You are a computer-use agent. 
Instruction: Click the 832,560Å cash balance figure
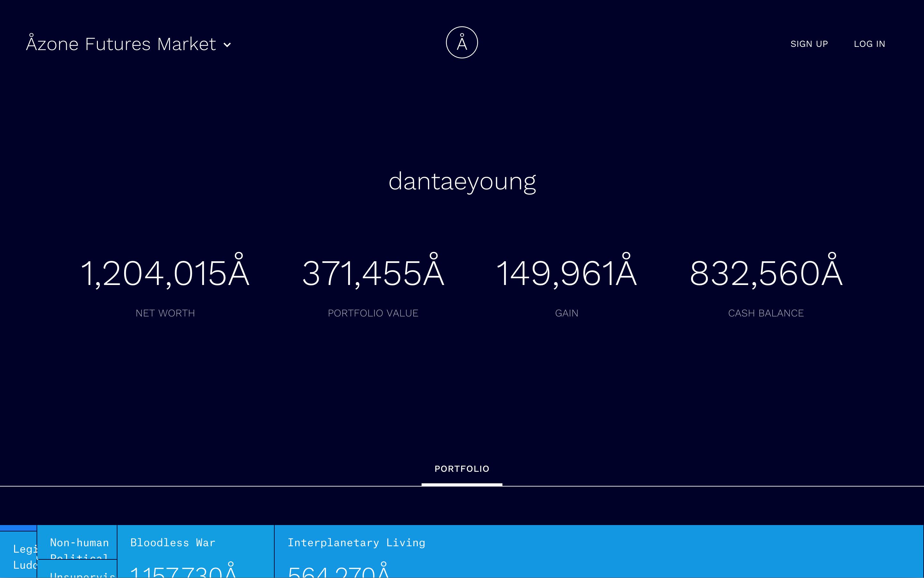point(766,272)
